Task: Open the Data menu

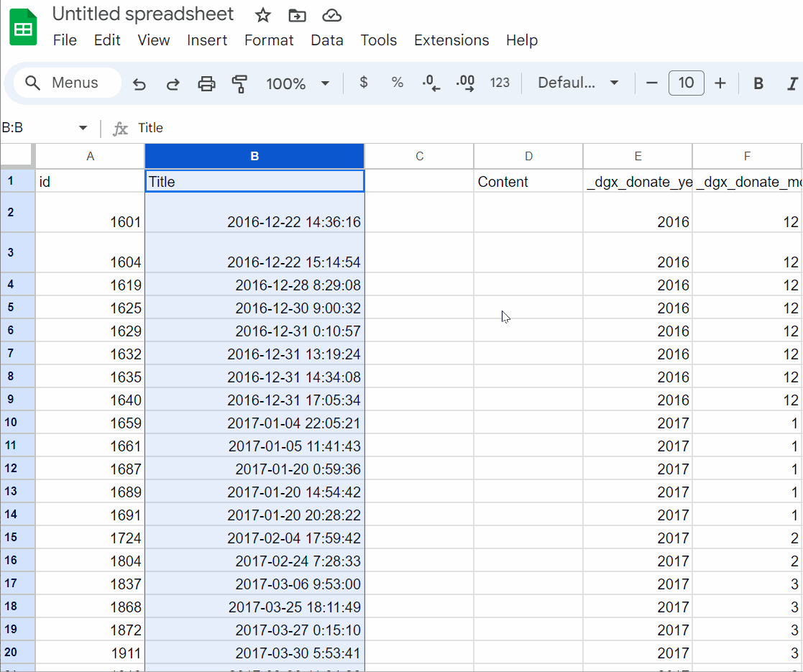Action: click(x=327, y=40)
